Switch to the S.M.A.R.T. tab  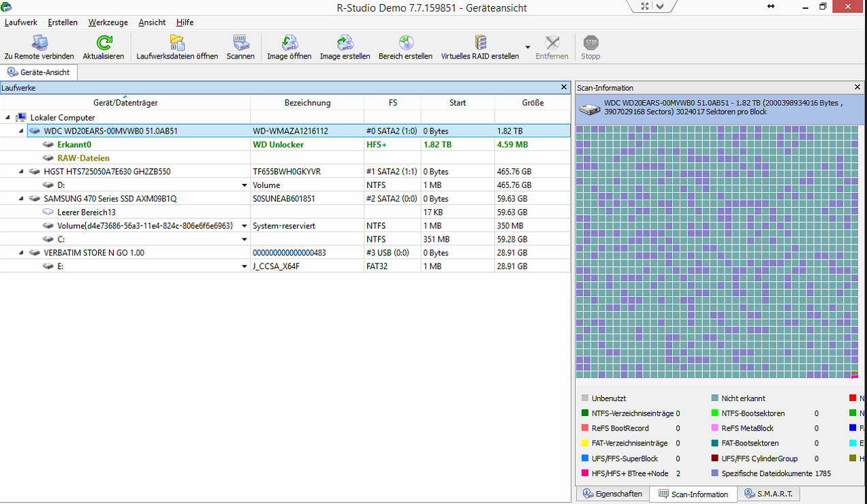point(770,494)
